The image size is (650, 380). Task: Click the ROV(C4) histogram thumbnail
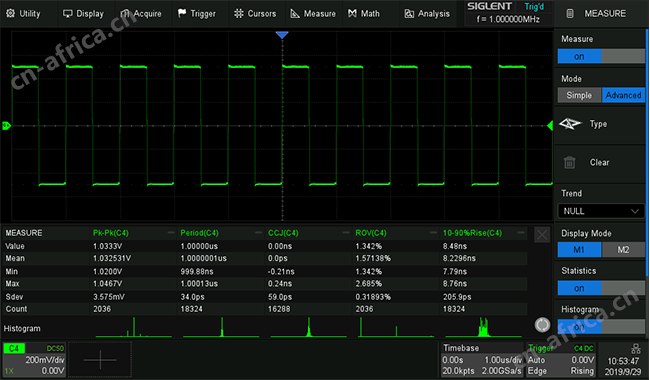[x=396, y=327]
